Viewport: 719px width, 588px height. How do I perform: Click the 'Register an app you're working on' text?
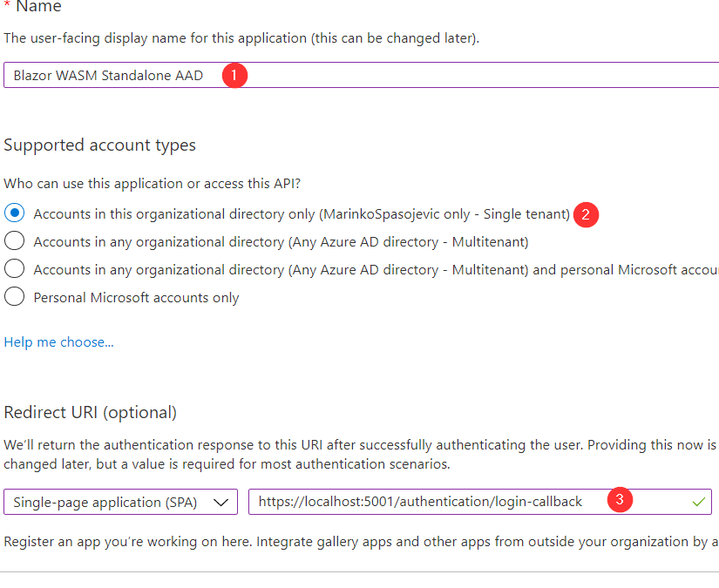tap(349, 542)
